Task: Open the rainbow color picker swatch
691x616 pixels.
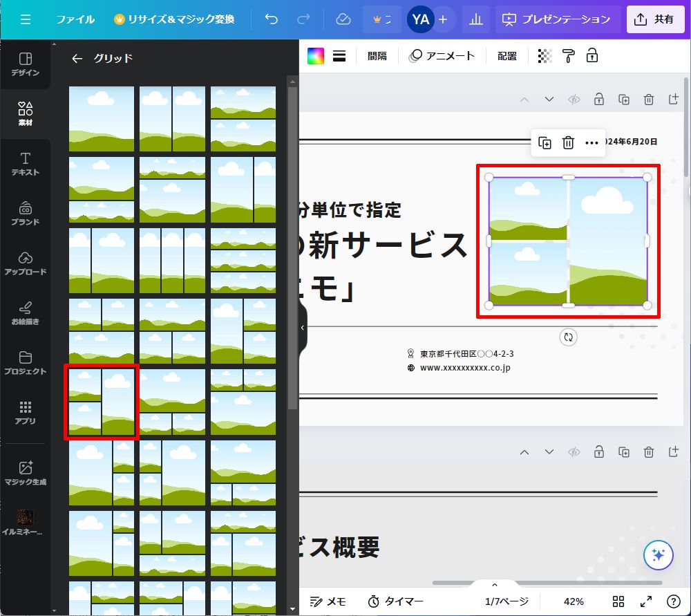Action: (x=316, y=56)
